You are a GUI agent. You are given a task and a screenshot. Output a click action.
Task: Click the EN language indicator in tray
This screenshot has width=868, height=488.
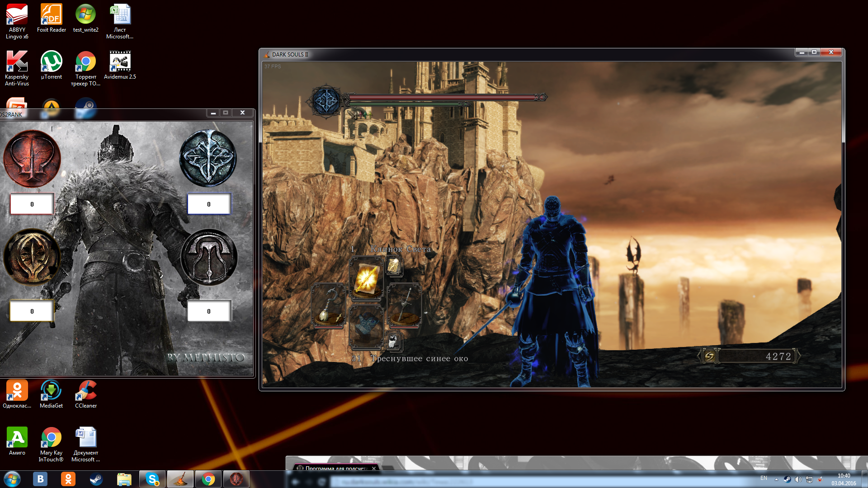pos(764,478)
